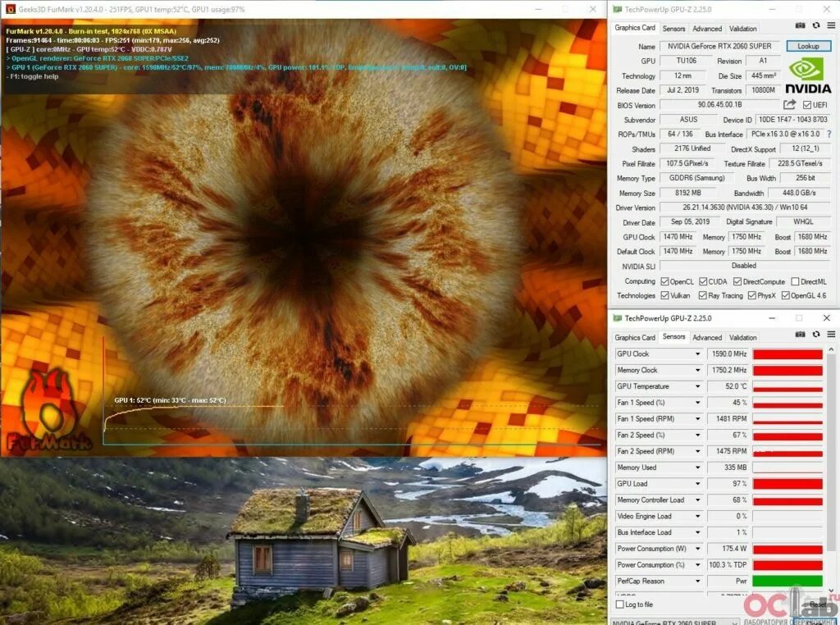Open the PerfCap Reason sensor dropdown

697,581
